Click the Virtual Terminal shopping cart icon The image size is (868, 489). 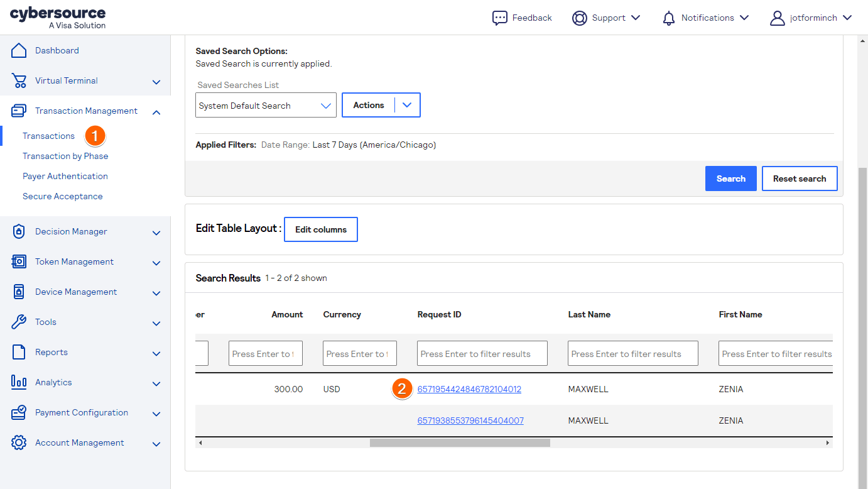19,80
